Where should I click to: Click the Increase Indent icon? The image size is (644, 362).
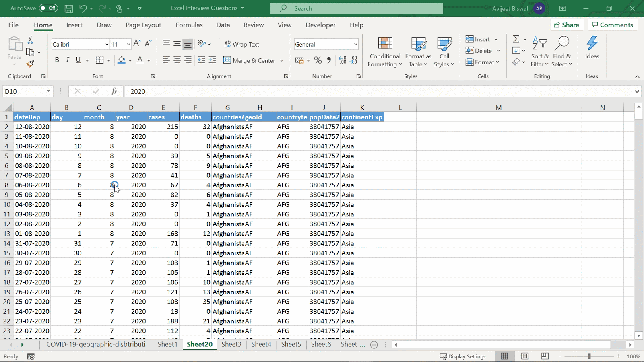click(x=212, y=60)
